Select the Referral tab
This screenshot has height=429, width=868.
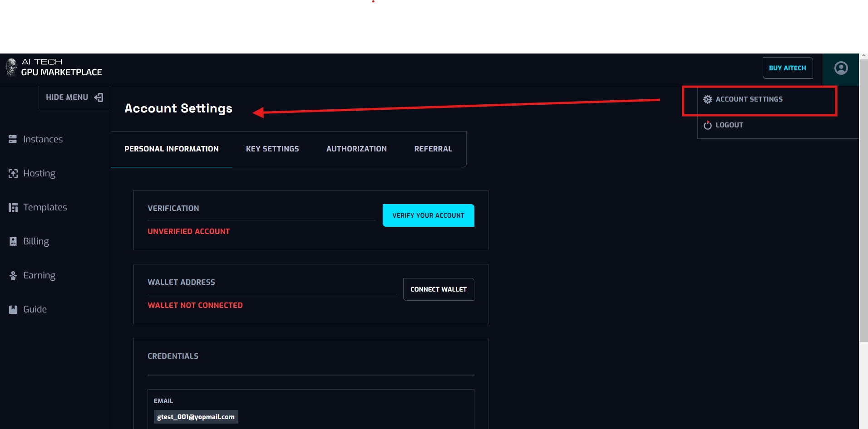click(433, 149)
